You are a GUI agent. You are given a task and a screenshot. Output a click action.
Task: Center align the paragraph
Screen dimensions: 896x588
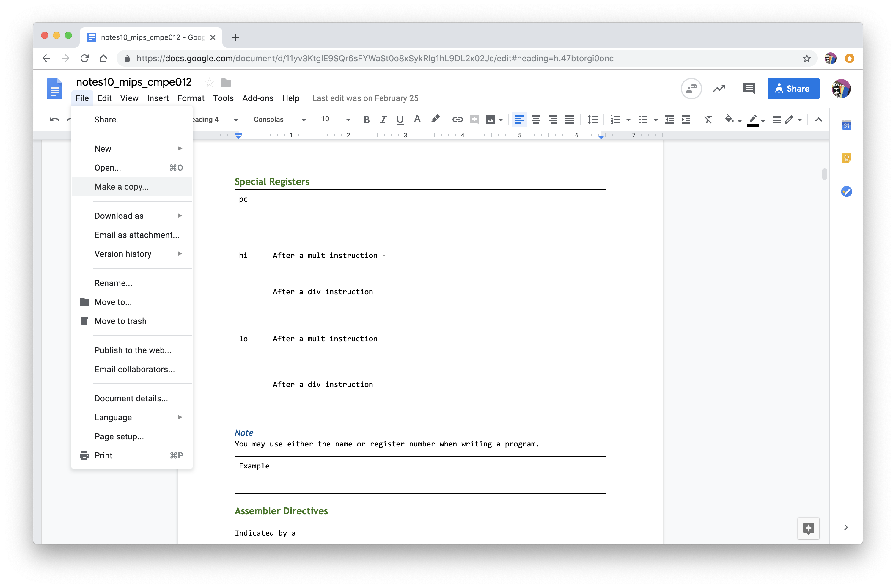click(x=536, y=120)
